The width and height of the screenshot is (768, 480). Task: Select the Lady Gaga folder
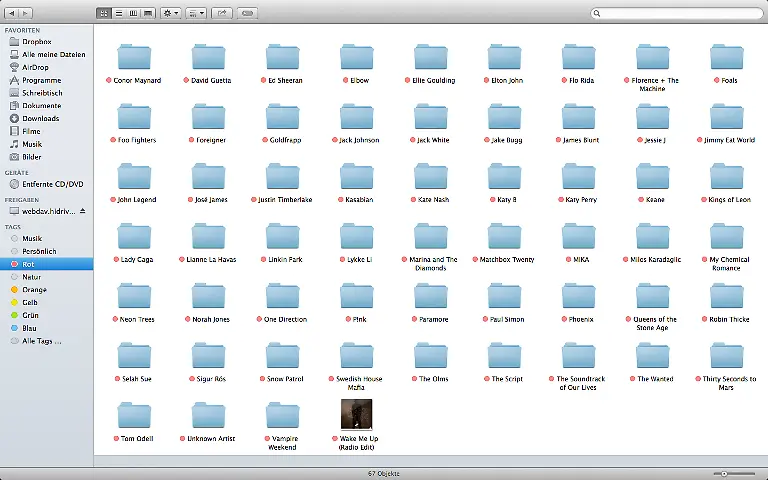134,236
